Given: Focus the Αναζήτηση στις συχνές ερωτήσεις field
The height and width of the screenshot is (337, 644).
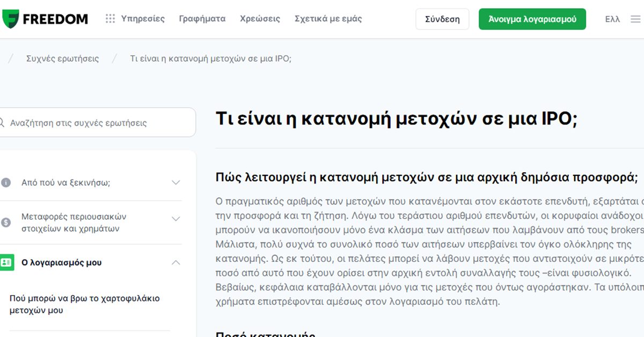Looking at the screenshot, I should click(x=97, y=122).
